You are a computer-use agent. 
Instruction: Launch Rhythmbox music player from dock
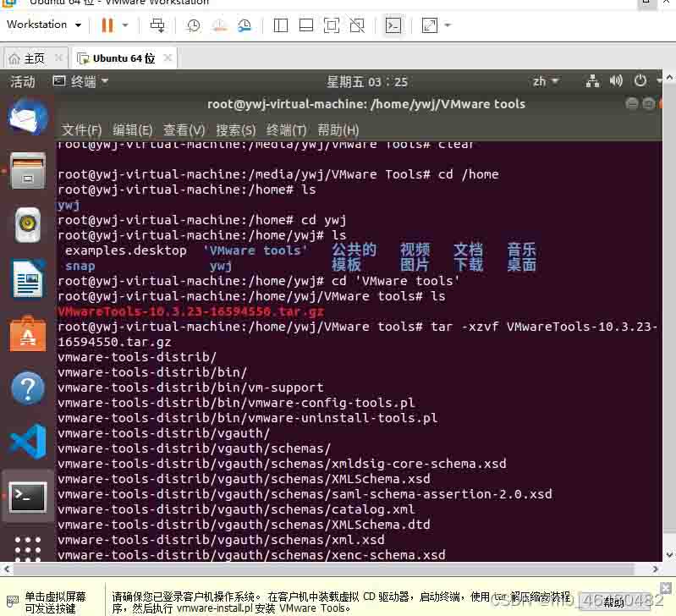coord(28,224)
